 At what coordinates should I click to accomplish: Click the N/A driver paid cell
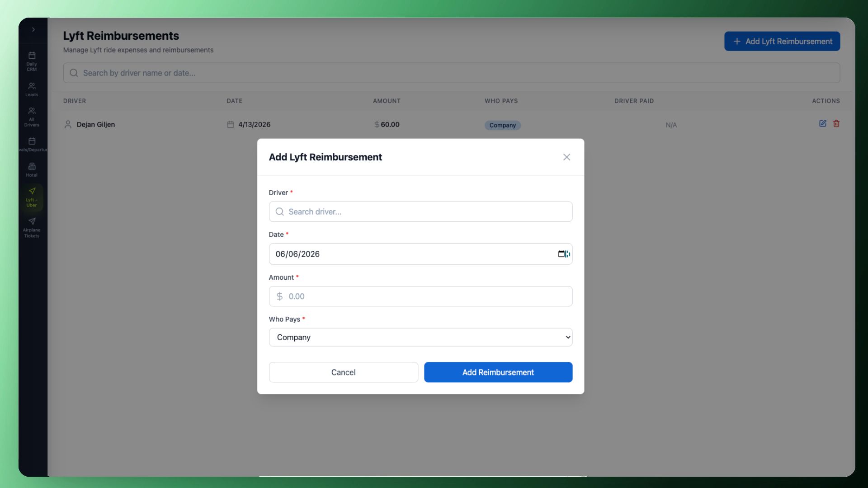pyautogui.click(x=671, y=125)
